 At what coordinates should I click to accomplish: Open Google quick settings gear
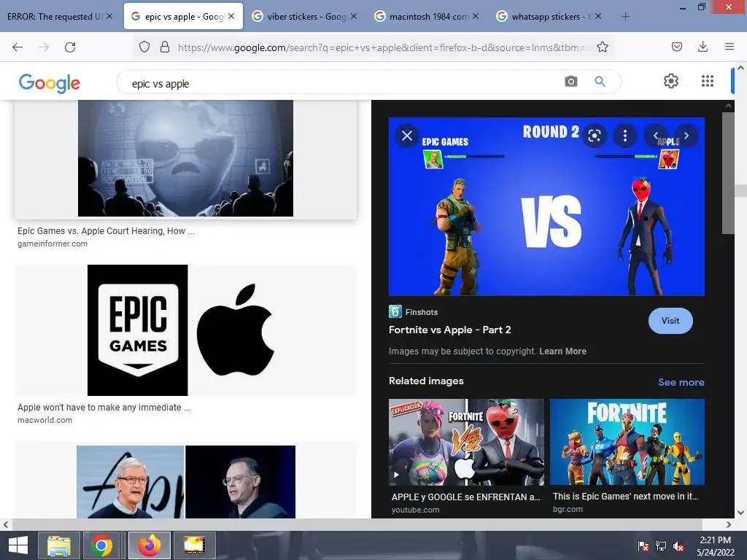tap(671, 81)
